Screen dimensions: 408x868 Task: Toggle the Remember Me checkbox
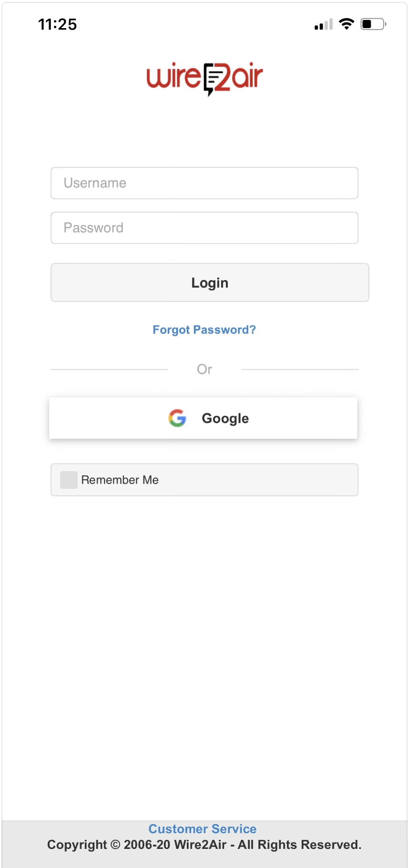[69, 480]
